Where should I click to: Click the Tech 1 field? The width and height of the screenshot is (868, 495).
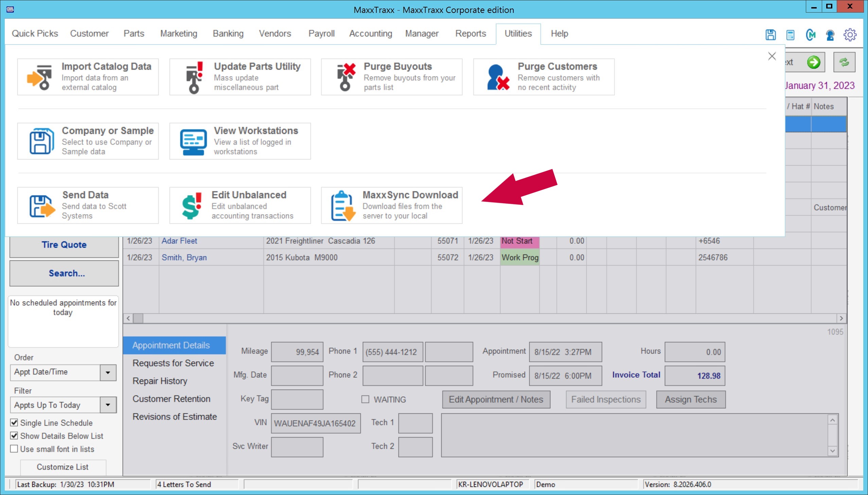[415, 423]
